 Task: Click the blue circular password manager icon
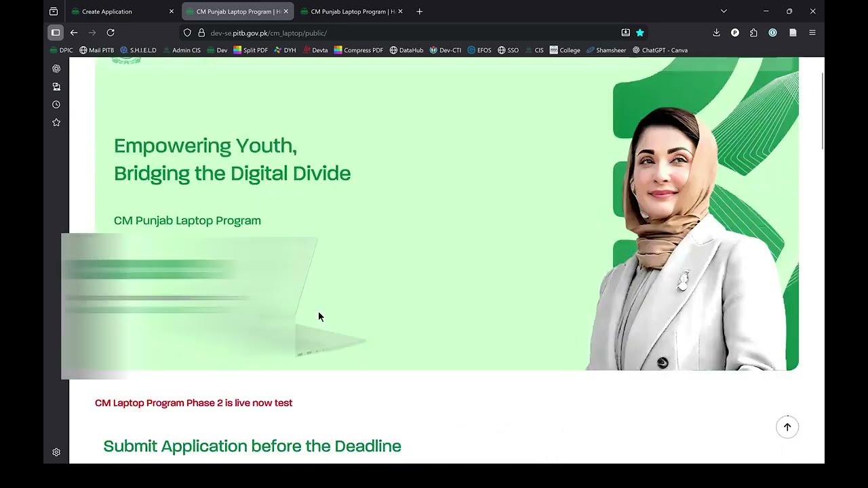pyautogui.click(x=772, y=33)
